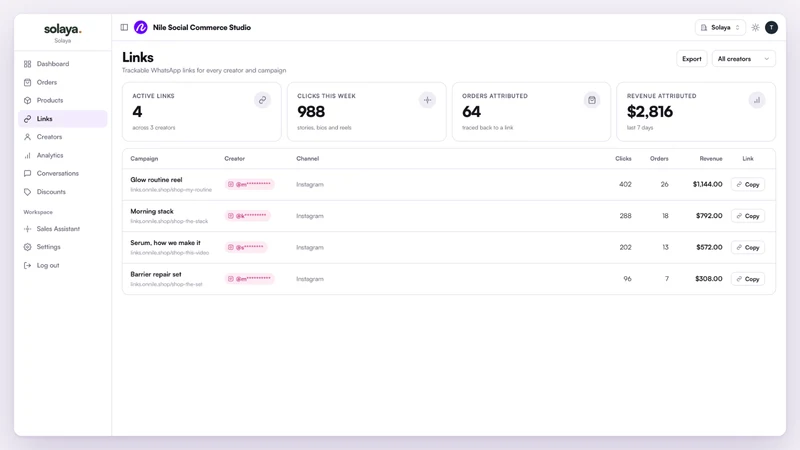
Task: Click the Links chain icon in sidebar
Action: (x=28, y=119)
